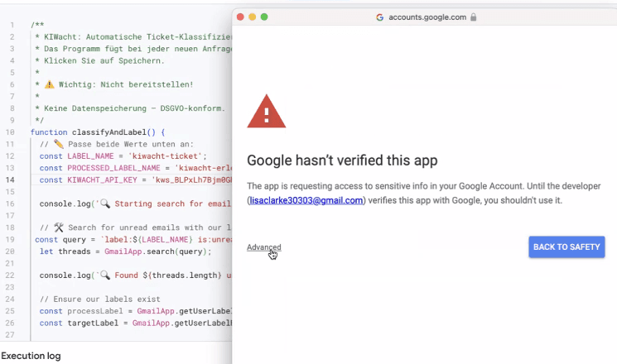Screen dimensions: 617x364
Task: Click the magnifier emoji on line 16
Action: [x=105, y=204]
